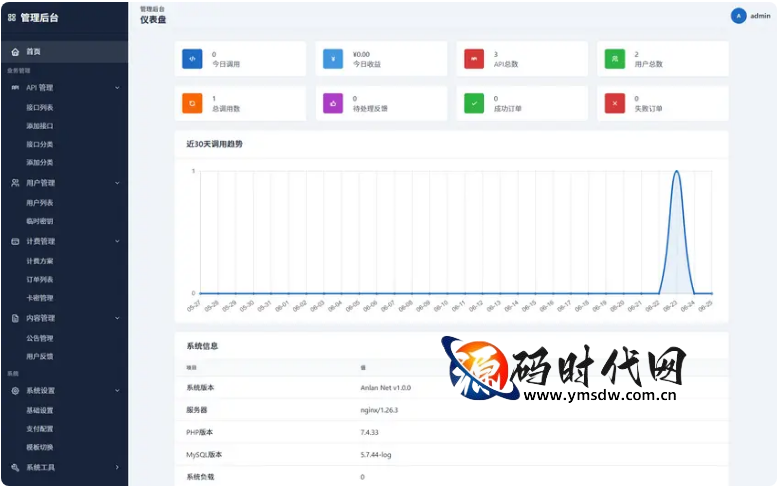
Task: Collapse the 用户管理 menu chevron
Action: pyautogui.click(x=117, y=183)
